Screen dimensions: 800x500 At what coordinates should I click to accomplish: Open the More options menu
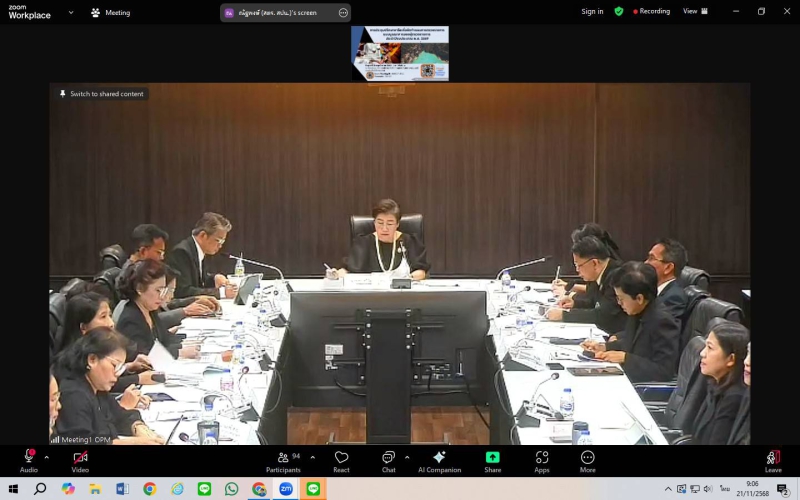coord(587,459)
